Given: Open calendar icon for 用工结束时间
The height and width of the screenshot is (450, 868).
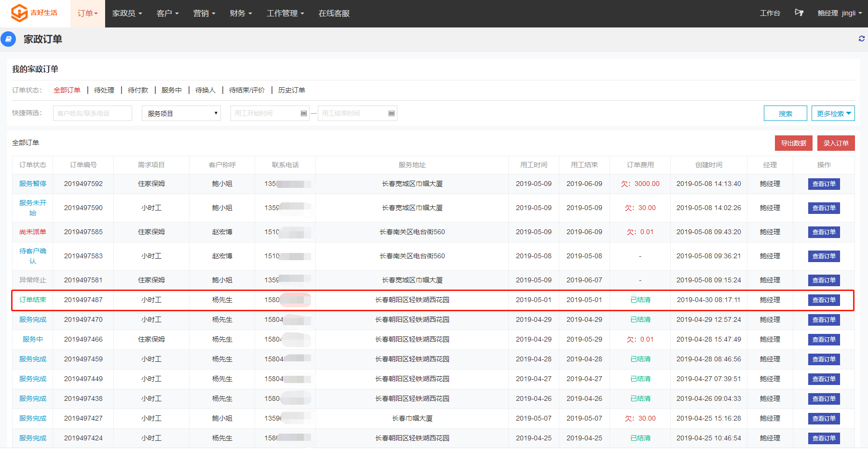Looking at the screenshot, I should coord(392,113).
